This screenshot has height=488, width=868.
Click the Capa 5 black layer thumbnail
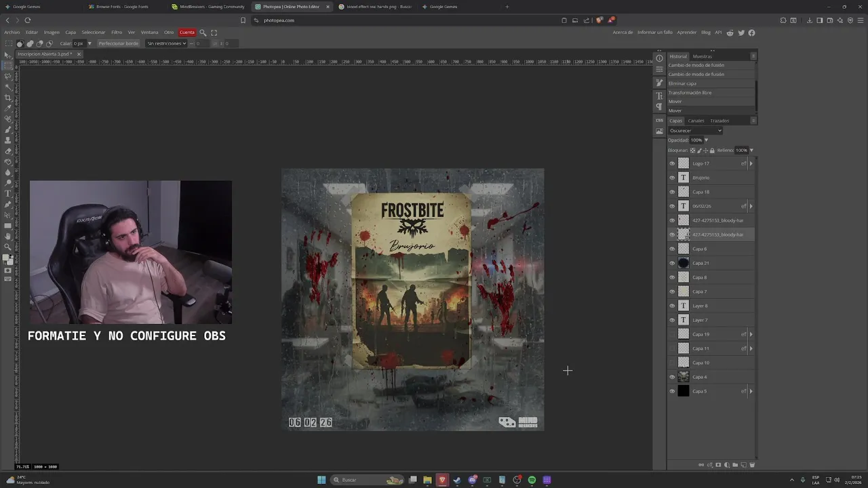click(x=684, y=391)
